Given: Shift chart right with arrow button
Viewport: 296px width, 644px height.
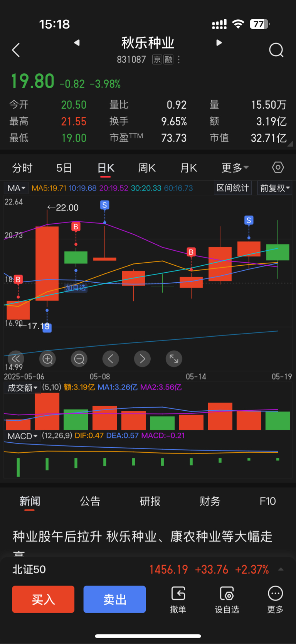Looking at the screenshot, I should [142, 359].
